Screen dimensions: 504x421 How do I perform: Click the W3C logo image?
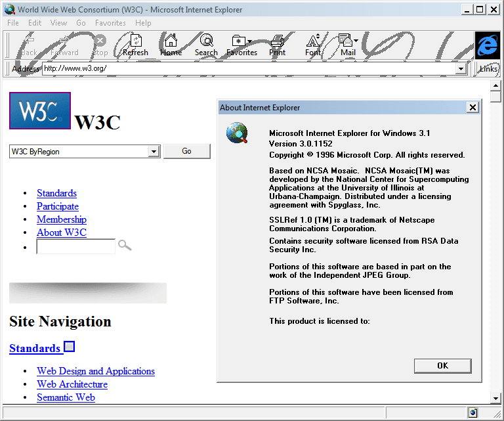click(40, 110)
